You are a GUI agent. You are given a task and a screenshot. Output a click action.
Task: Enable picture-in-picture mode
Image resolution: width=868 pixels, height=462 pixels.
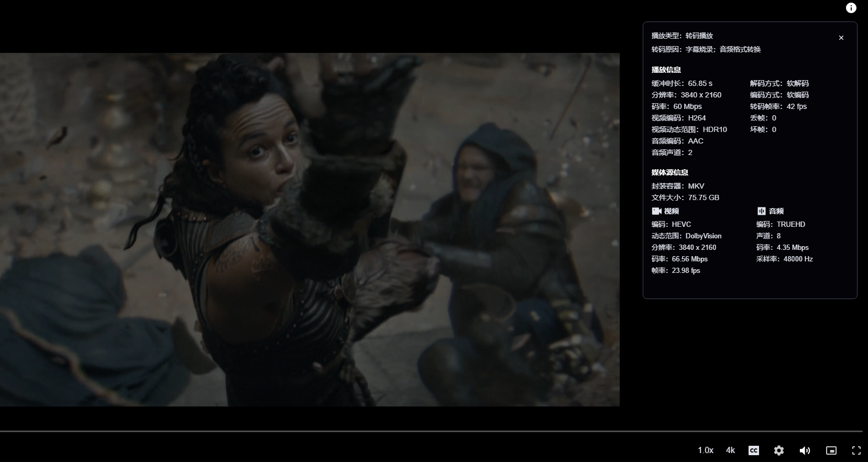pyautogui.click(x=831, y=450)
